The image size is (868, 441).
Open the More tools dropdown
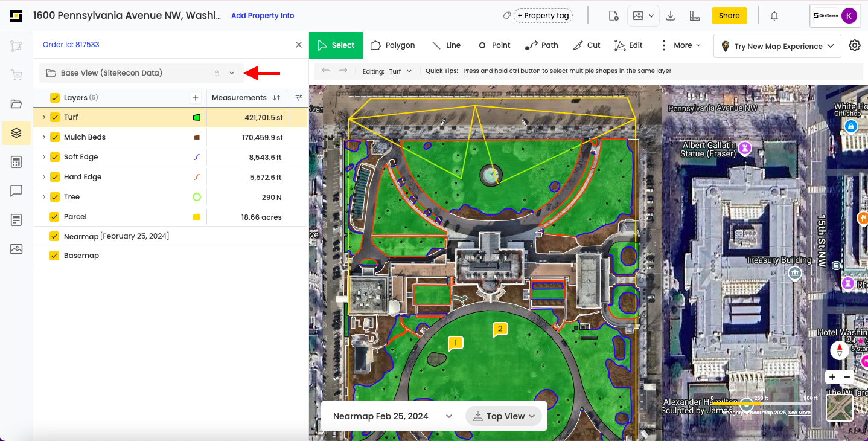point(681,45)
